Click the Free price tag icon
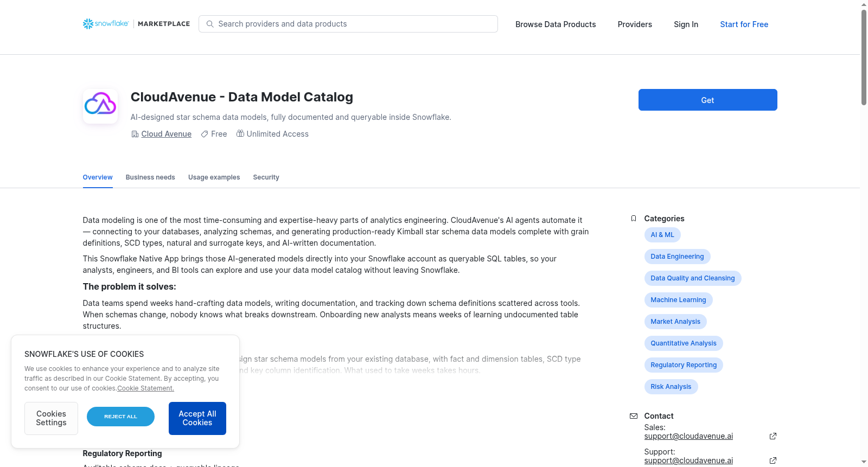Viewport: 868px width, 467px height. 205,134
